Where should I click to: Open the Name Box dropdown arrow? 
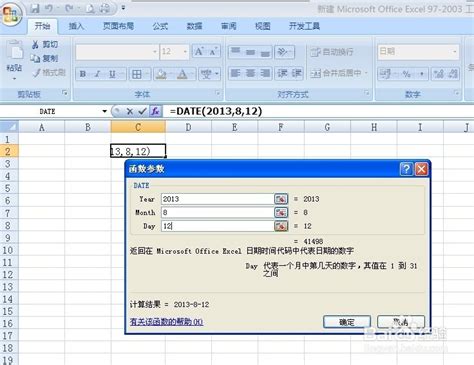tap(104, 111)
